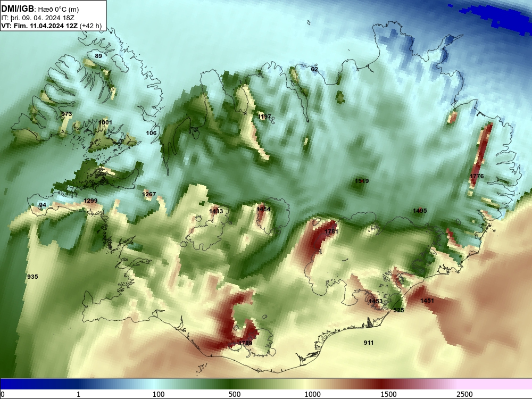Click the map value 1197
The width and height of the screenshot is (532, 399).
click(x=264, y=117)
